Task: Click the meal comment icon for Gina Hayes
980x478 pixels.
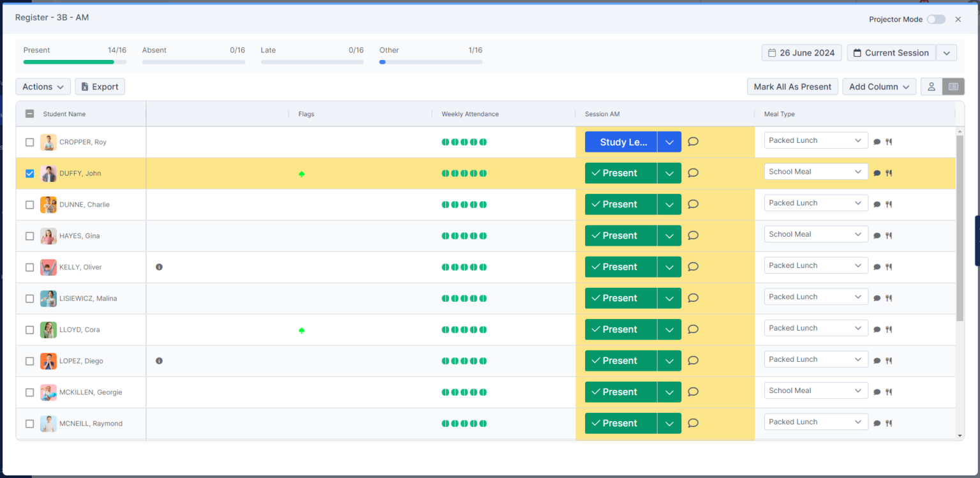Action: tap(877, 235)
